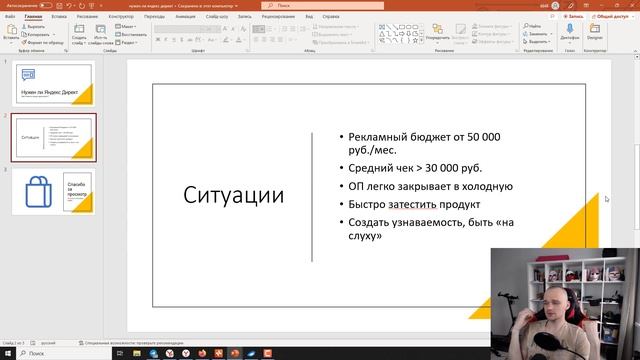Click the right arrow shape in the shapes gallery
640x360 pixels.
pos(402,34)
